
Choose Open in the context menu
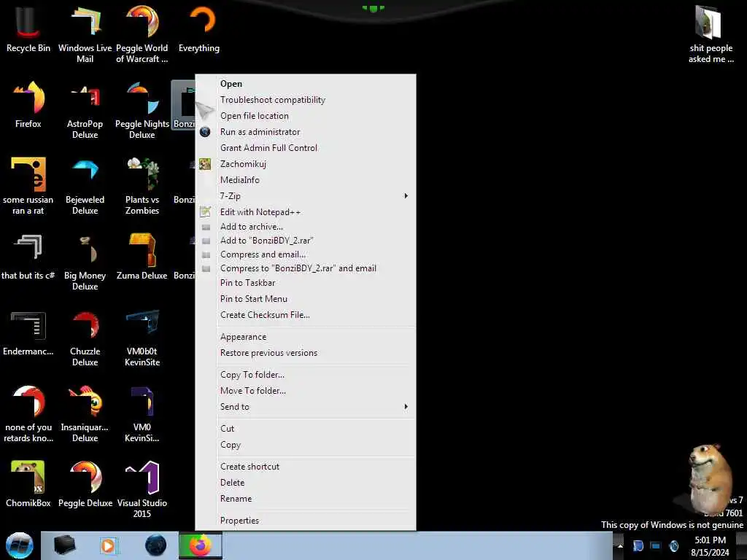click(x=306, y=84)
